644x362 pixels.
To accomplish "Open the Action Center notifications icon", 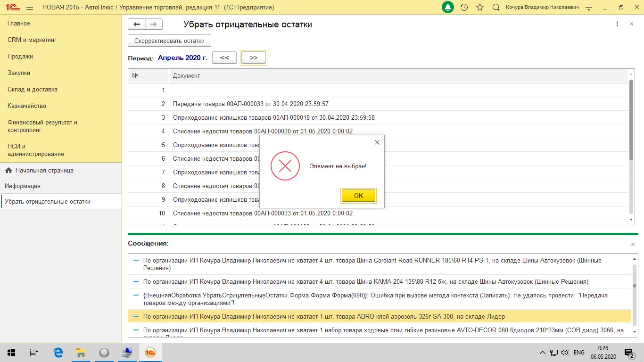I will 630,352.
